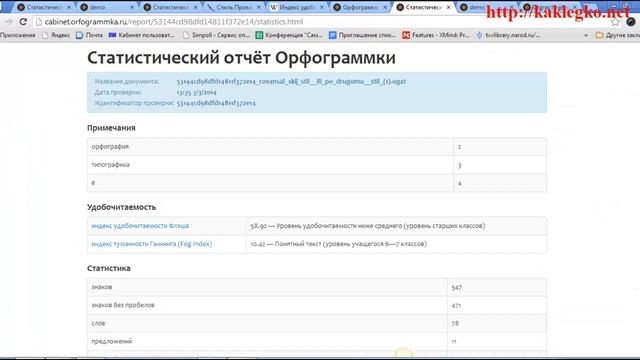Click the count value in типографика row

(x=459, y=165)
